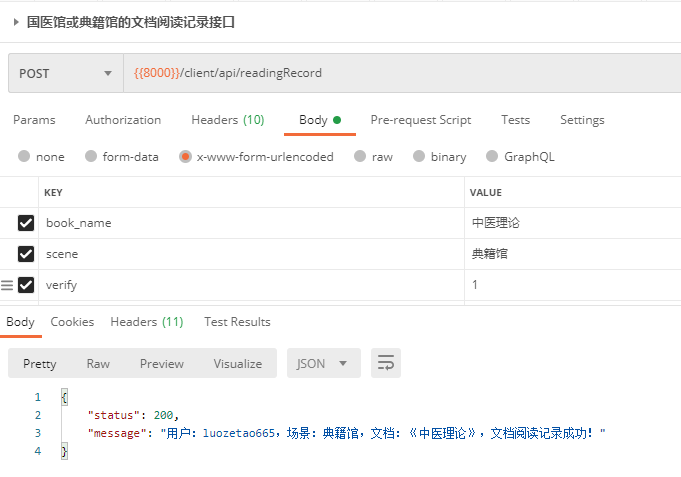The width and height of the screenshot is (681, 477).
Task: Click the drag handle beside the verify row
Action: pyautogui.click(x=7, y=285)
